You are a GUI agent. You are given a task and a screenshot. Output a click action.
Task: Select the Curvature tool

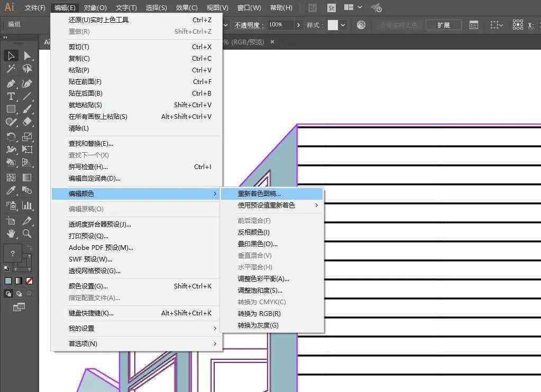27,83
